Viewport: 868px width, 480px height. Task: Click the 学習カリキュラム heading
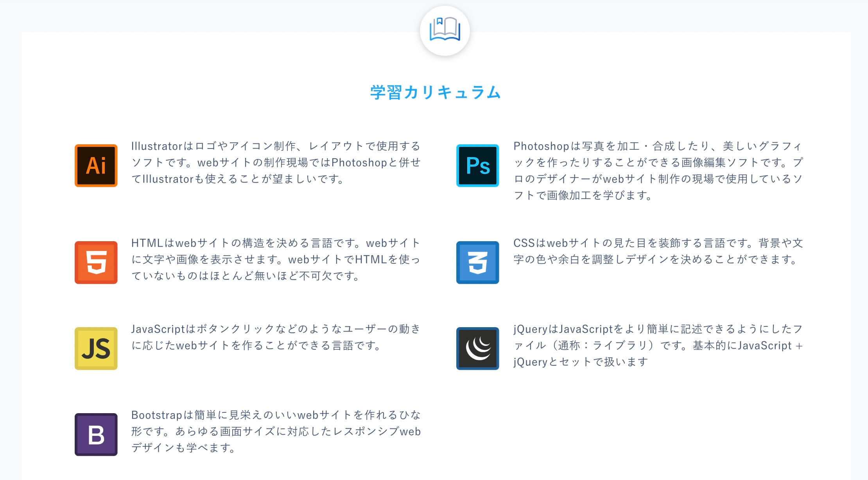[x=435, y=92]
